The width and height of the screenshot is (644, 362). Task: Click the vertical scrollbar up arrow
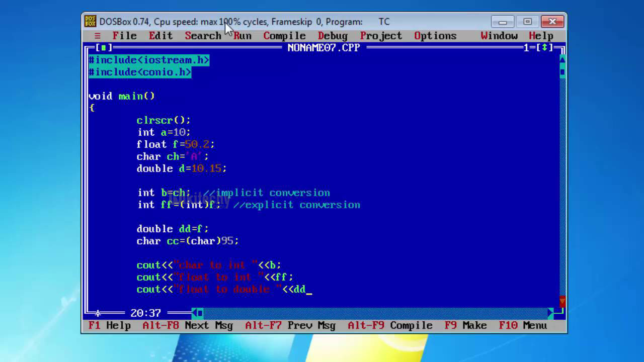coord(562,60)
